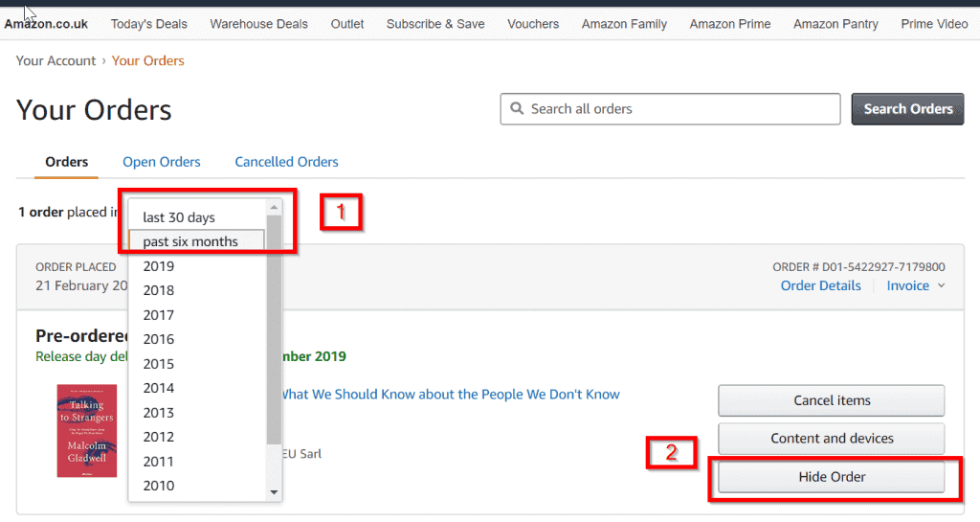
Task: Select year 2011 from the list
Action: (x=159, y=462)
